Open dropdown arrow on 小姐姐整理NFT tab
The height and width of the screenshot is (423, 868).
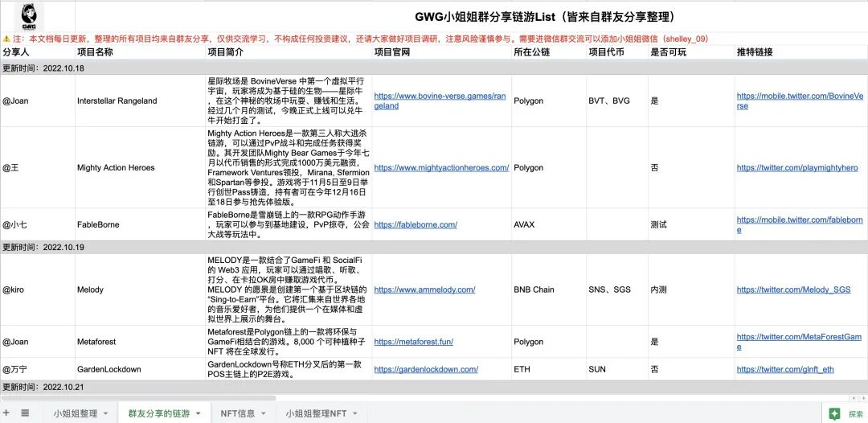click(x=355, y=413)
